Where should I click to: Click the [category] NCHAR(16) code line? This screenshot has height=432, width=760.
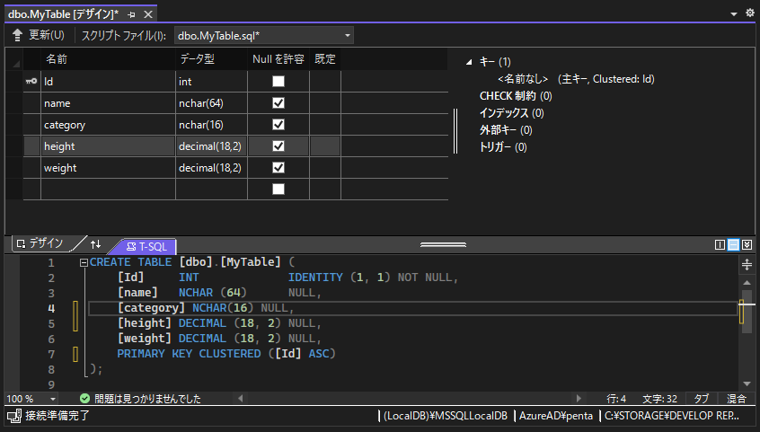206,308
